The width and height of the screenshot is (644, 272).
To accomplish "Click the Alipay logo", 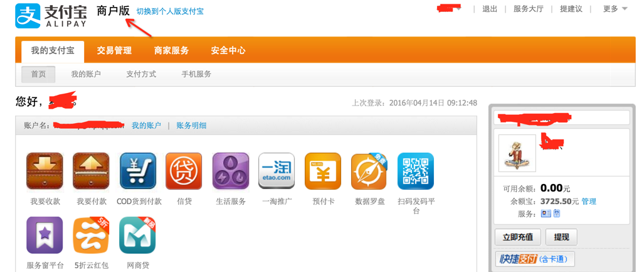I will click(x=51, y=16).
